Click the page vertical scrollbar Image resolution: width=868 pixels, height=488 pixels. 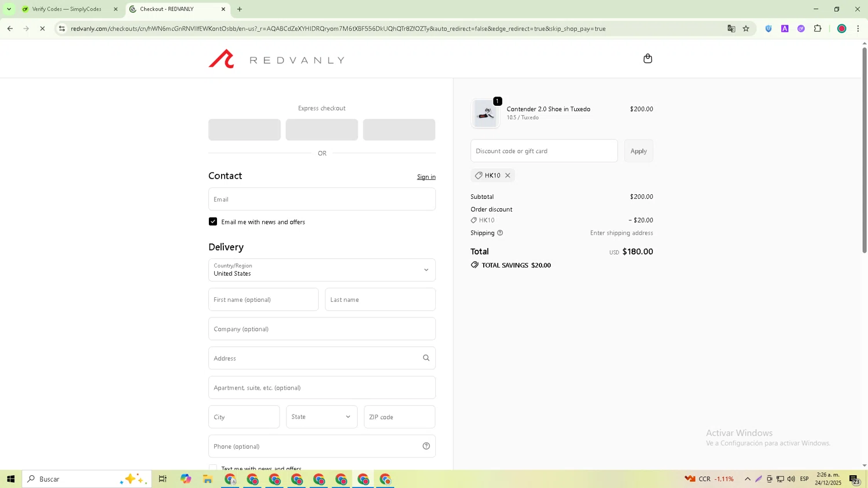coord(865,150)
